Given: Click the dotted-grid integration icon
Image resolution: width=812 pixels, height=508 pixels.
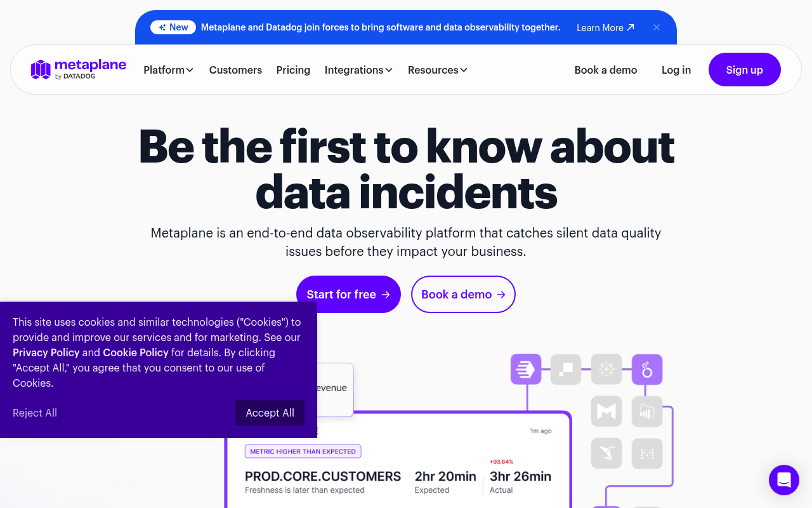Looking at the screenshot, I should [646, 453].
